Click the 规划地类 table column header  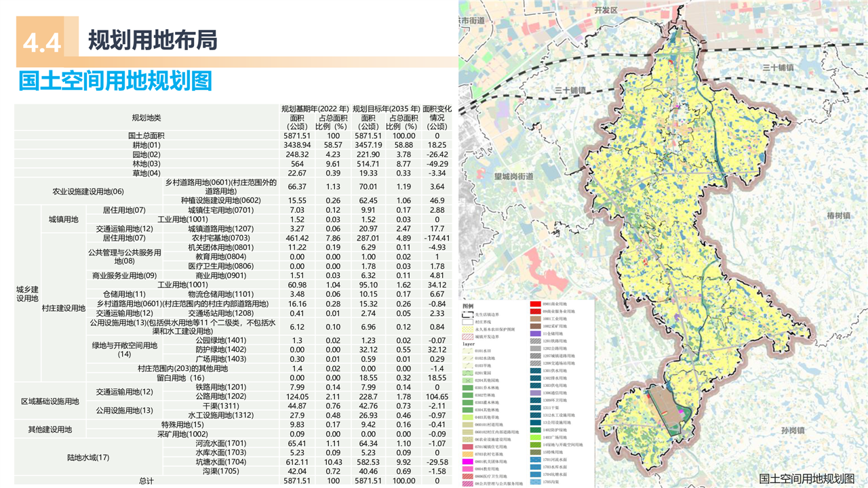click(x=146, y=118)
